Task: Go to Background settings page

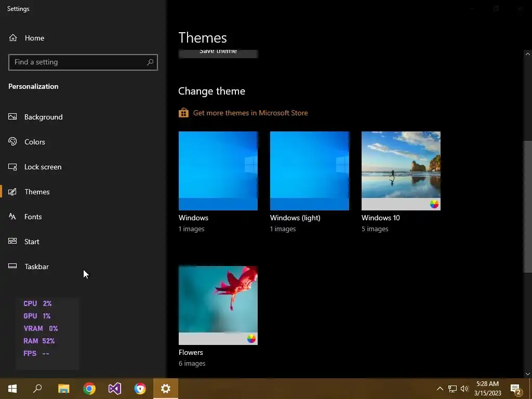Action: [83, 117]
